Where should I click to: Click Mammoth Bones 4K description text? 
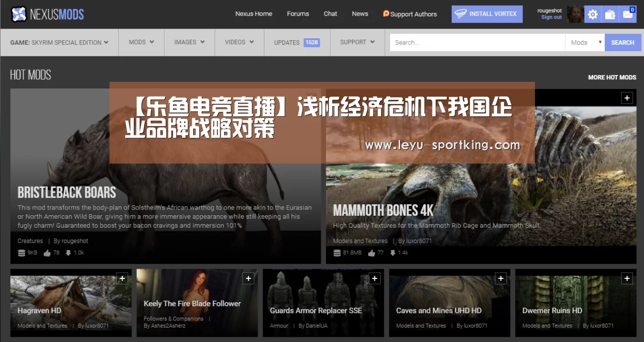(437, 225)
